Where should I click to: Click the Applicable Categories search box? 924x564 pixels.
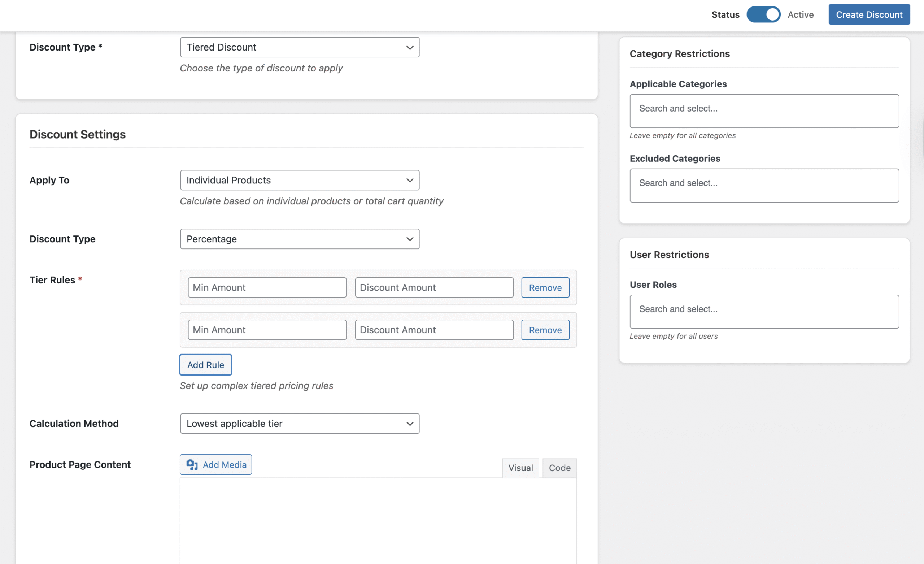pos(764,111)
